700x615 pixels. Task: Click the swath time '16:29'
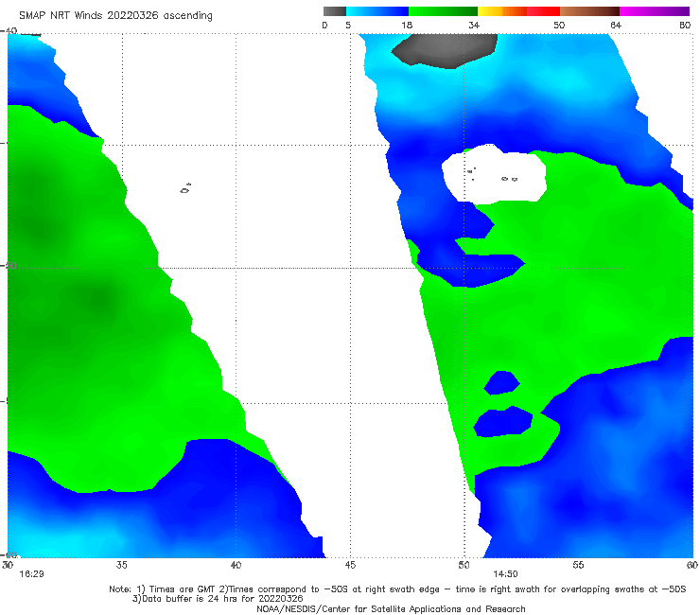[31, 574]
